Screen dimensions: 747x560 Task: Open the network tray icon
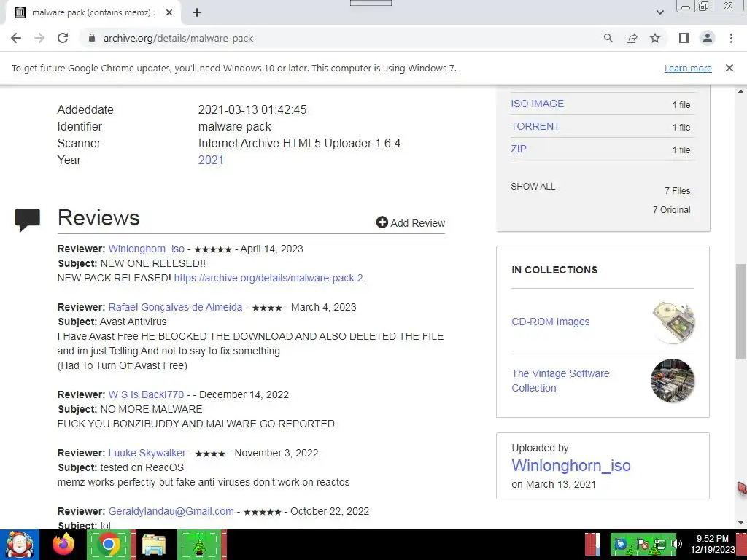coord(660,543)
